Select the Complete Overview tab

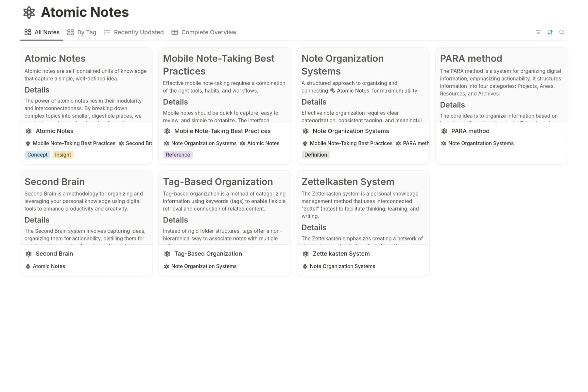204,32
